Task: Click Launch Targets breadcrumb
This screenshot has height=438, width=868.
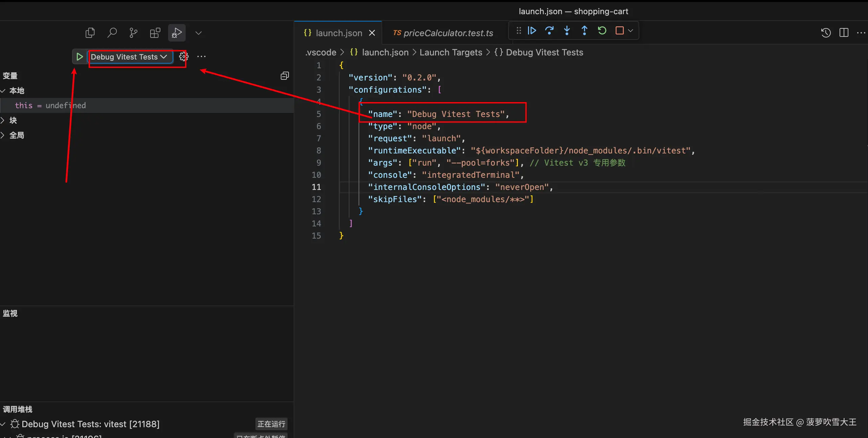Action: click(x=451, y=52)
